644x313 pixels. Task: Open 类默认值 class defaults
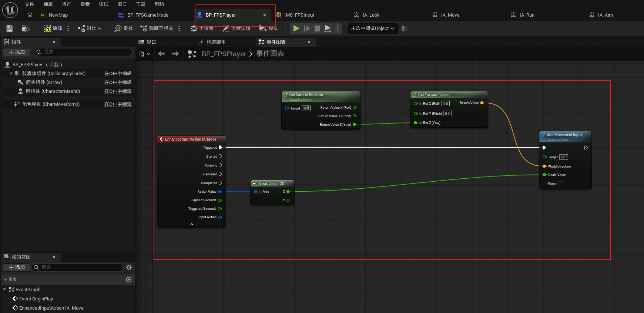(x=237, y=28)
